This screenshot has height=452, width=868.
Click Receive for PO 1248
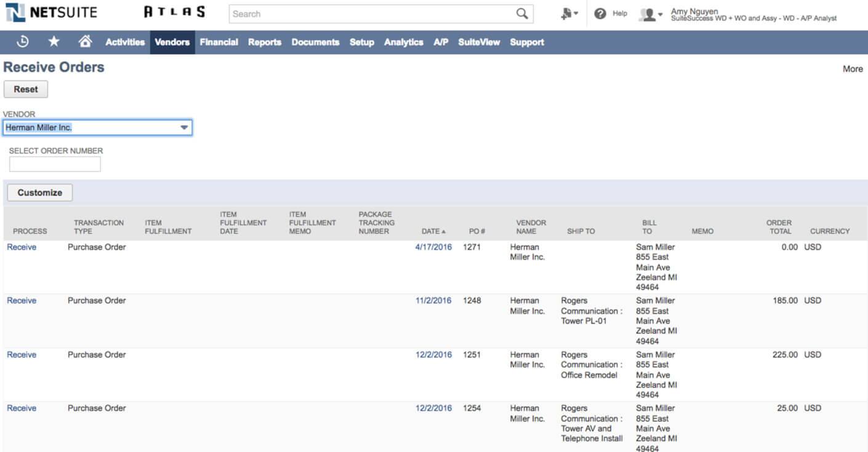click(22, 300)
